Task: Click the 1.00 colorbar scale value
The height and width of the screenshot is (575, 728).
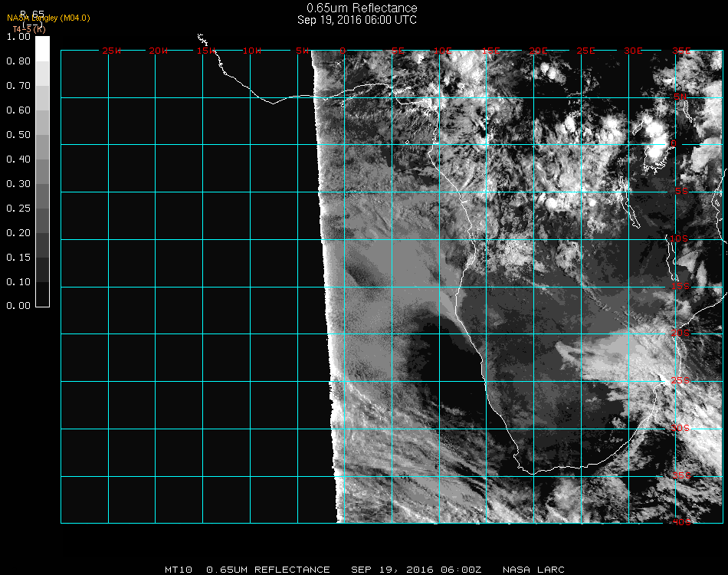Action: coord(18,37)
